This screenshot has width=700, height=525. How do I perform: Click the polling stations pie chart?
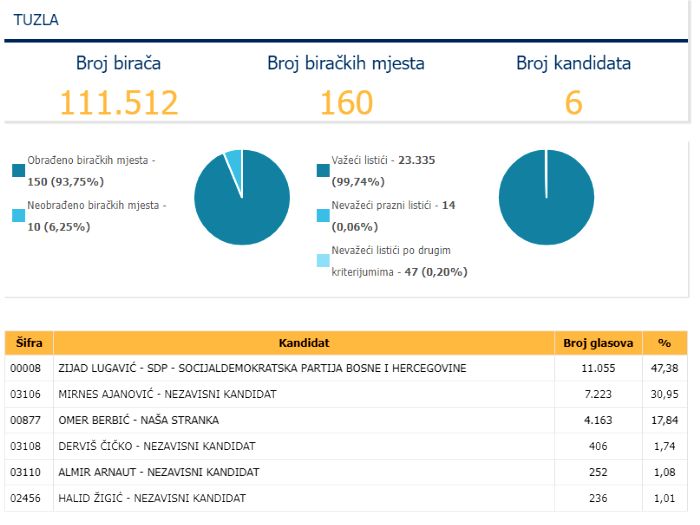(x=242, y=197)
